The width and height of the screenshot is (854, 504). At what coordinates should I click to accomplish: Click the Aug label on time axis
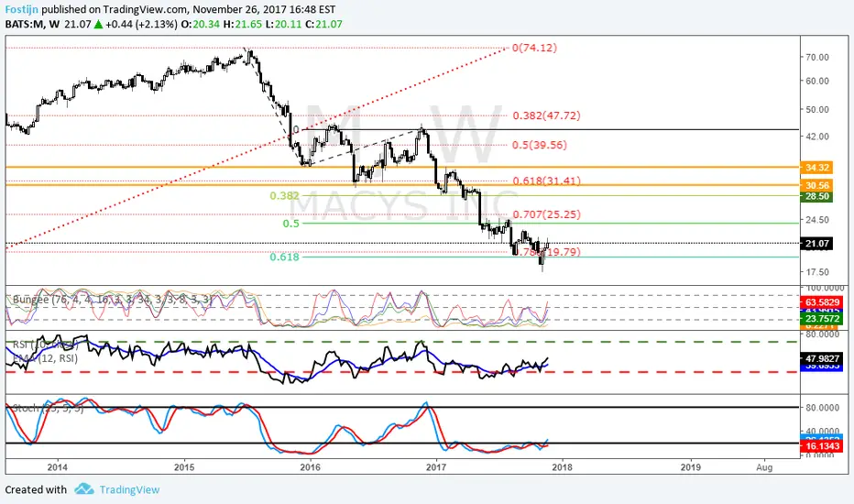(x=765, y=467)
